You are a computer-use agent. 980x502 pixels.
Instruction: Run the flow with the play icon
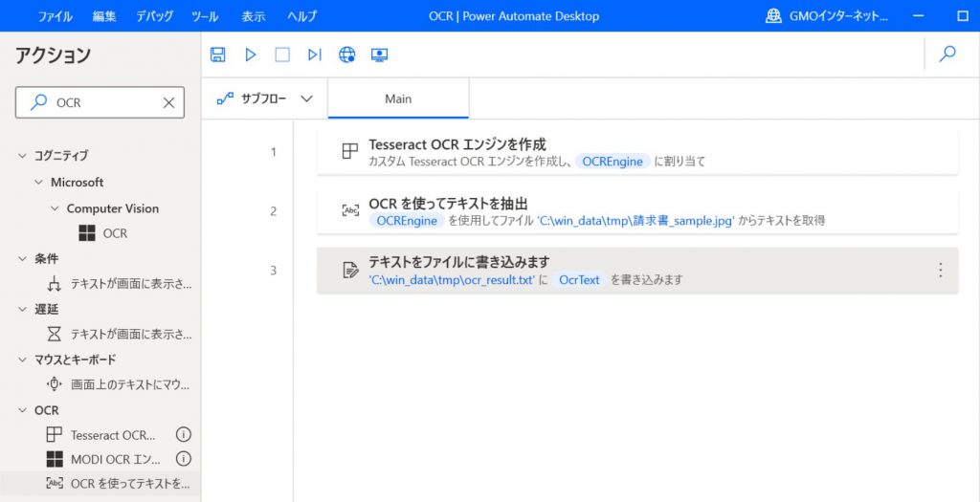tap(251, 55)
